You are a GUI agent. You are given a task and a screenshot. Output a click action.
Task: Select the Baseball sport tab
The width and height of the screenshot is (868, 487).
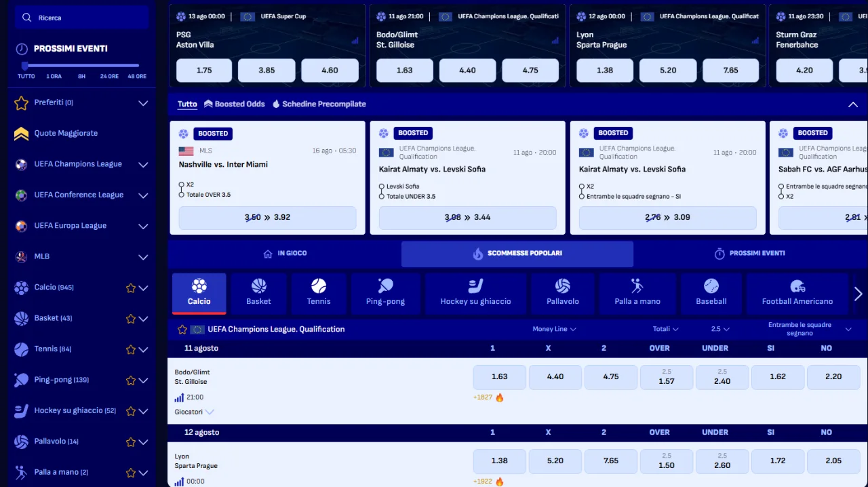pos(711,294)
